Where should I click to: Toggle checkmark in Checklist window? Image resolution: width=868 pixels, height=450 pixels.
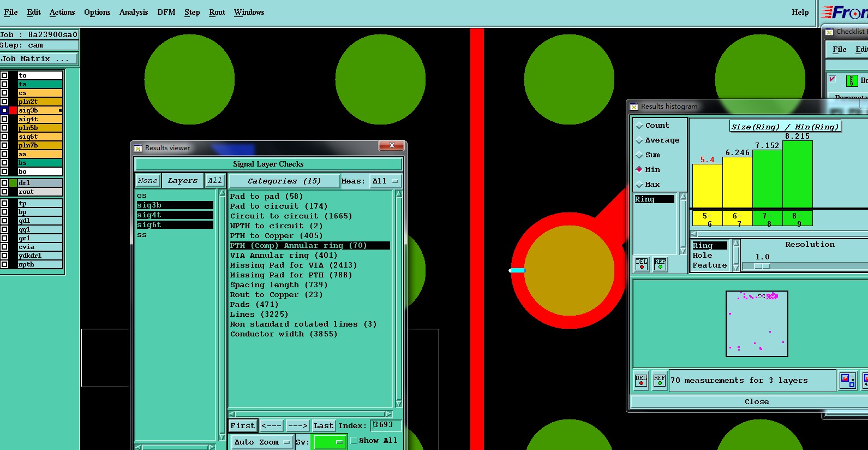[x=833, y=79]
